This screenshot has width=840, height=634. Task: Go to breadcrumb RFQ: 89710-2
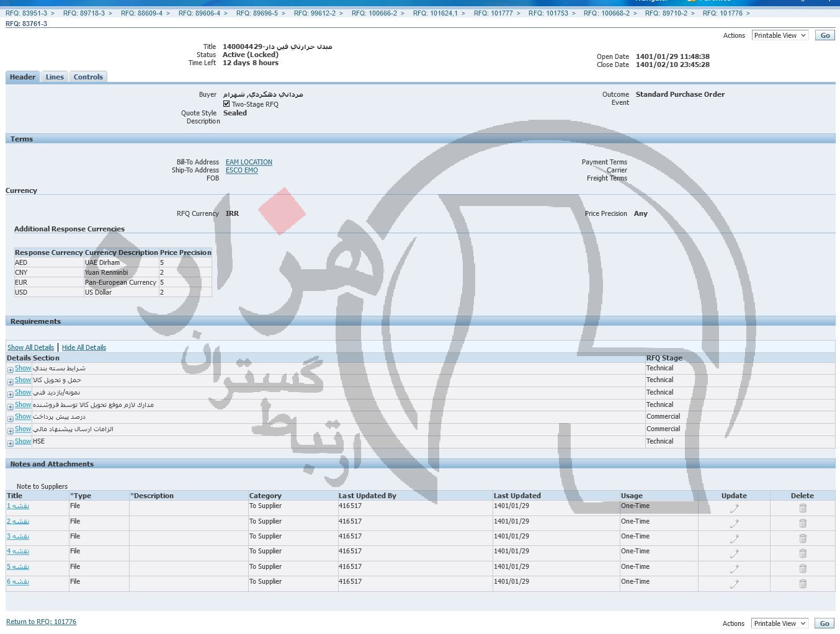pyautogui.click(x=666, y=13)
